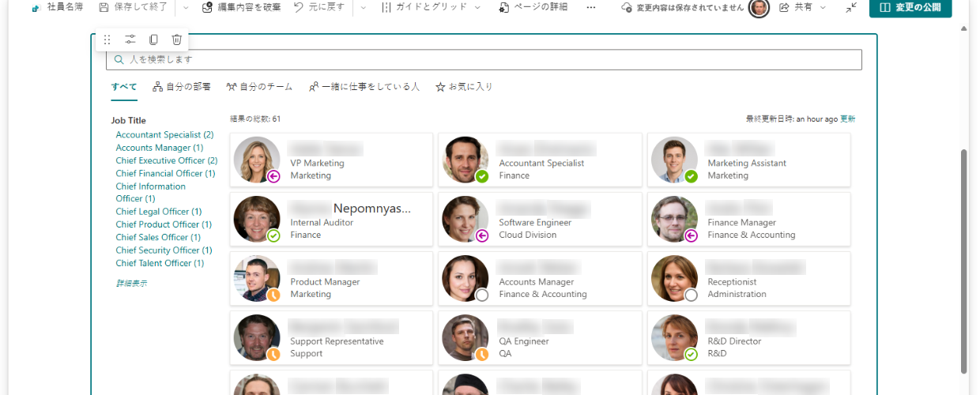The width and height of the screenshot is (980, 395).
Task: Click the Product Manager's photo
Action: 257,278
